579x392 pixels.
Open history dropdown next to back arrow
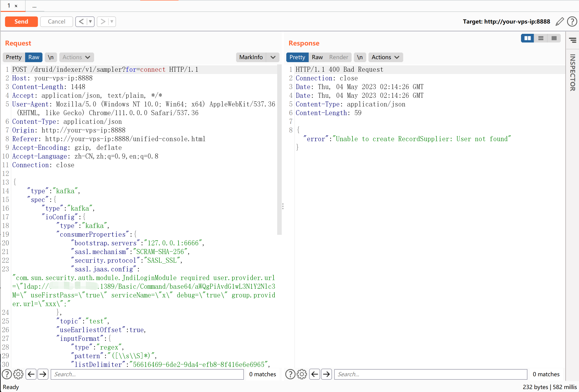point(90,21)
